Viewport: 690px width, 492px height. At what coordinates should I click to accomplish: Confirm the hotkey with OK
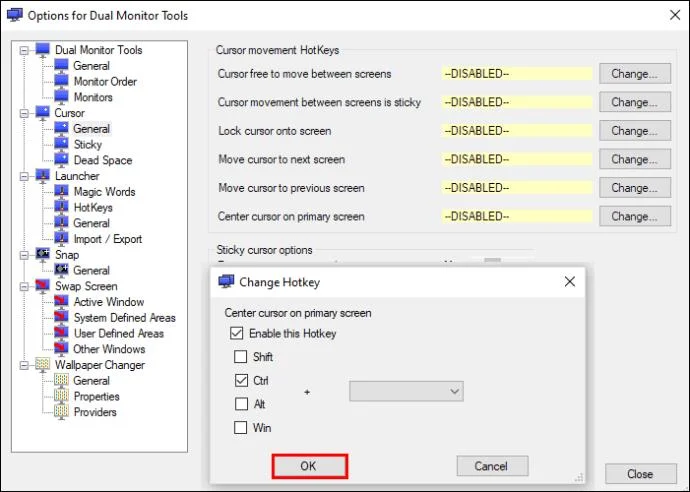(310, 466)
